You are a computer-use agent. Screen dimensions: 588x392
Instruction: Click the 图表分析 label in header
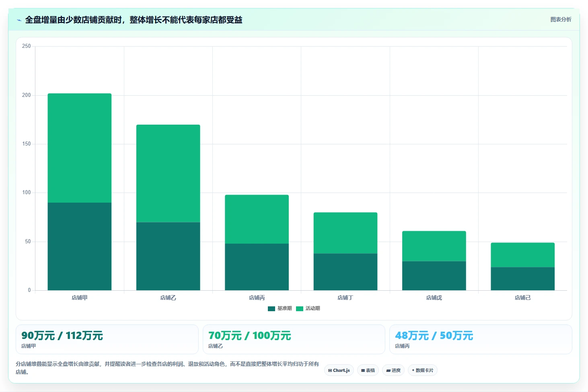point(561,19)
